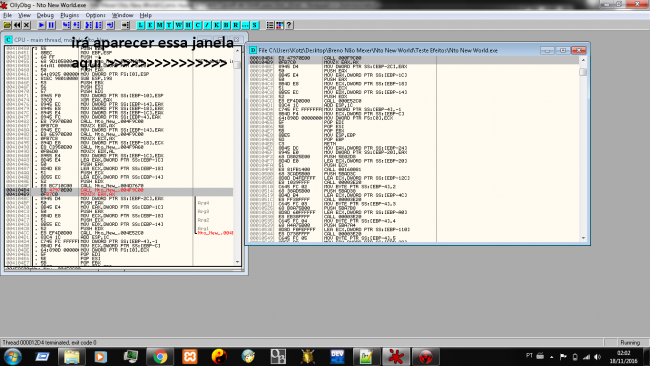This screenshot has width=650, height=366.
Task: Click the File window scrollbar up arrow
Action: pos(583,60)
